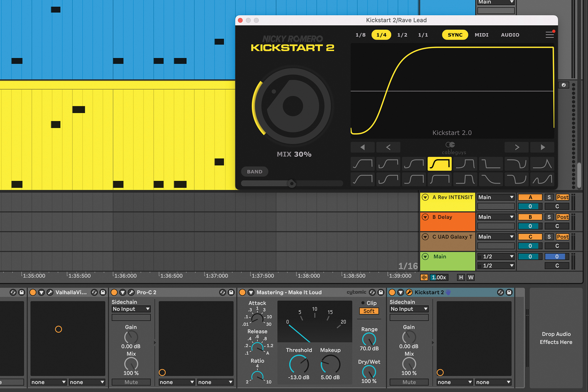Click the Soft clip button
Viewport: 588px width, 392px height.
(369, 311)
